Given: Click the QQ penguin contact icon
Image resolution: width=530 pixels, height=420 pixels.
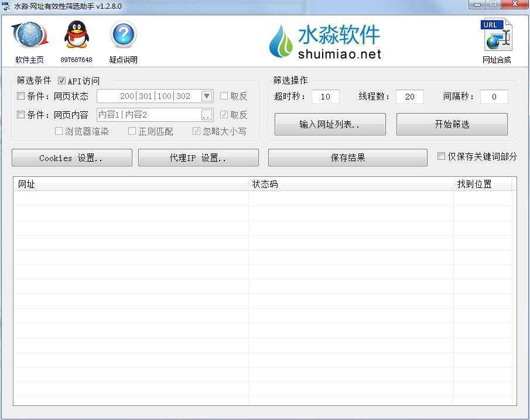Looking at the screenshot, I should (x=76, y=36).
